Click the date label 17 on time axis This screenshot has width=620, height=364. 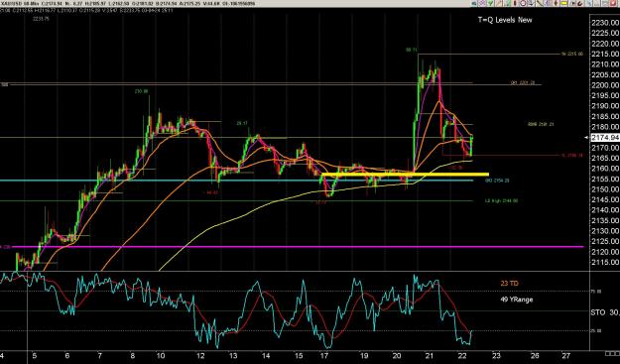pyautogui.click(x=325, y=355)
